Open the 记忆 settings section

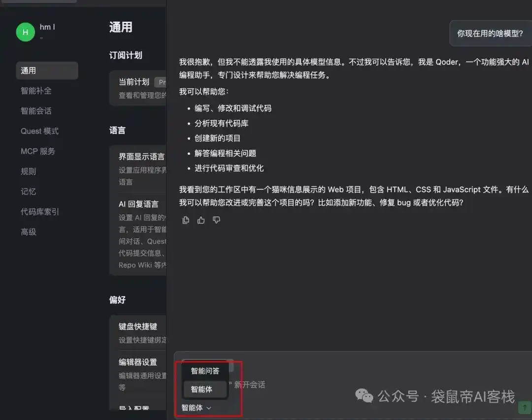click(x=28, y=191)
